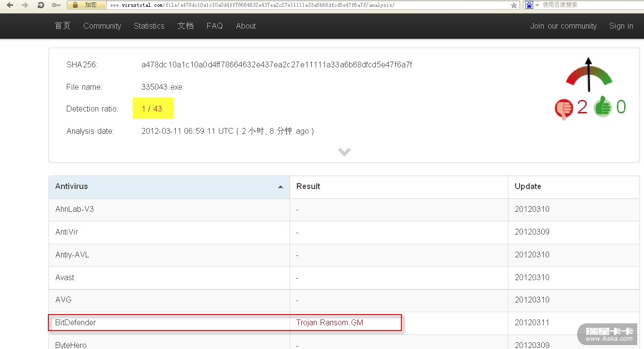Sort by the Result column header

coord(399,187)
